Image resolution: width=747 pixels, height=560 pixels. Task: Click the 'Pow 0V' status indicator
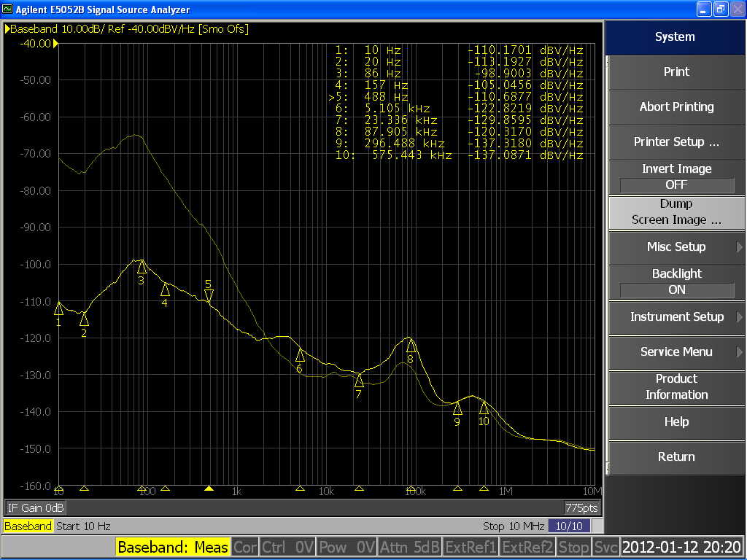tap(347, 547)
